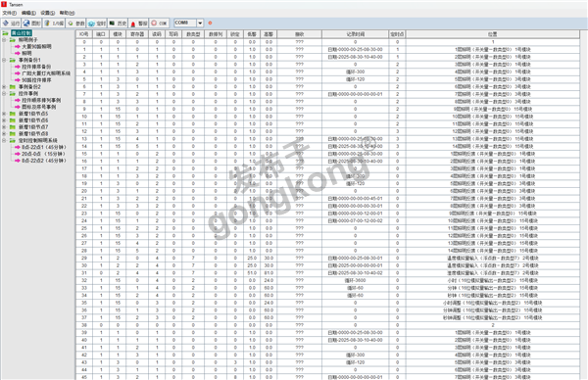This screenshot has height=380, width=588.
Task: Open the 文件(F) menu
Action: click(x=10, y=13)
